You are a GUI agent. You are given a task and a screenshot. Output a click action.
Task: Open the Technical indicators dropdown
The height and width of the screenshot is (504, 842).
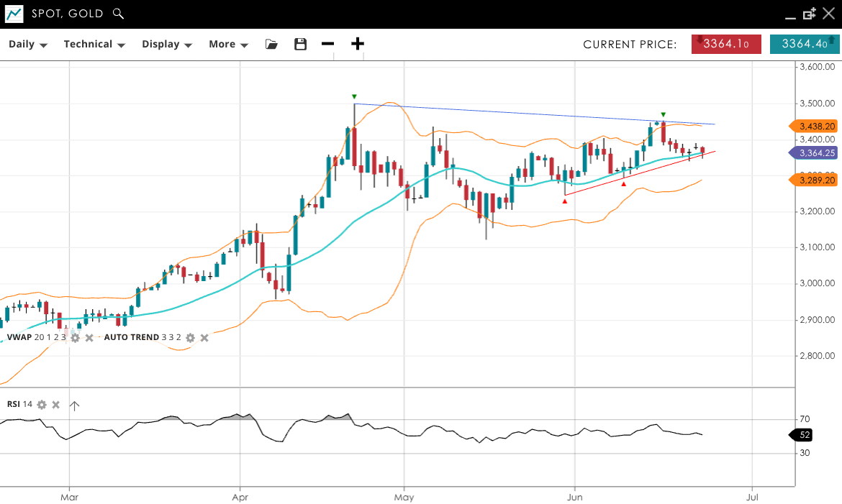[x=94, y=45]
